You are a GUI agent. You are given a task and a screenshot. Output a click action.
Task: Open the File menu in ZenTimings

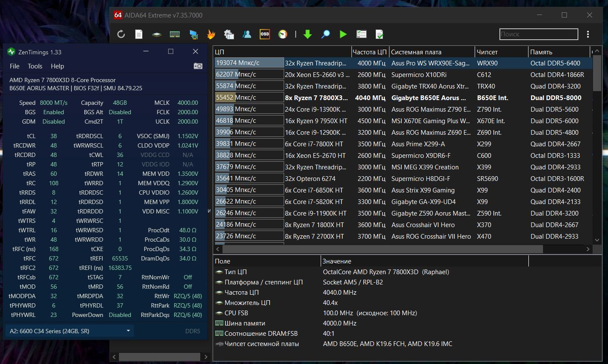(x=15, y=66)
